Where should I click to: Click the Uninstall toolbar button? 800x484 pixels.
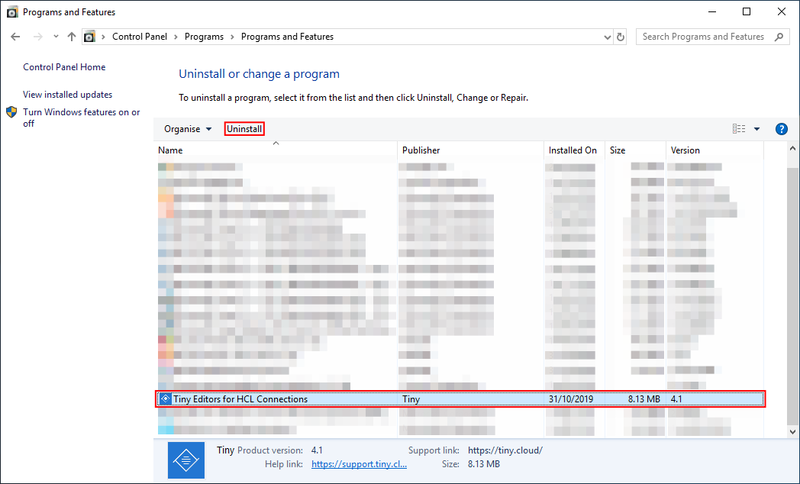(244, 129)
